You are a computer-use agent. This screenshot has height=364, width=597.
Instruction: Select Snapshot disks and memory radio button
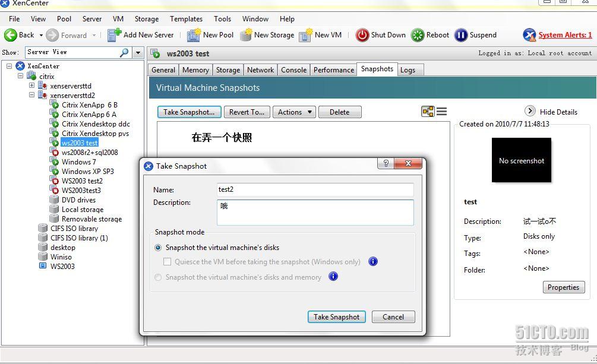pos(158,277)
